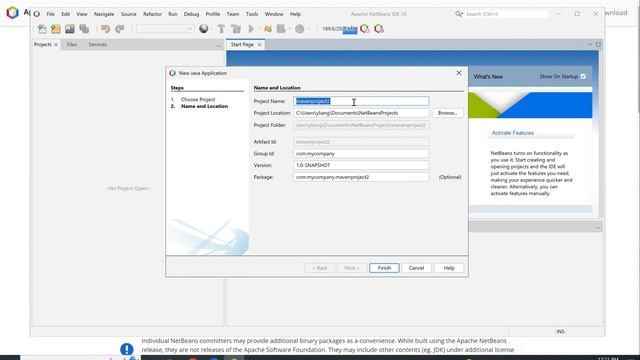Click the search magnifier icon in NetBeans title bar
The height and width of the screenshot is (360, 640).
tap(459, 14)
